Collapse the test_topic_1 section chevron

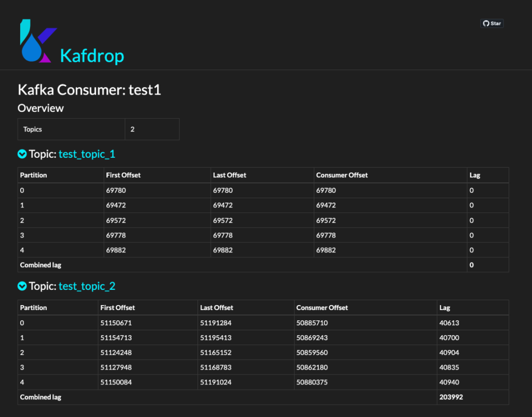(x=22, y=154)
